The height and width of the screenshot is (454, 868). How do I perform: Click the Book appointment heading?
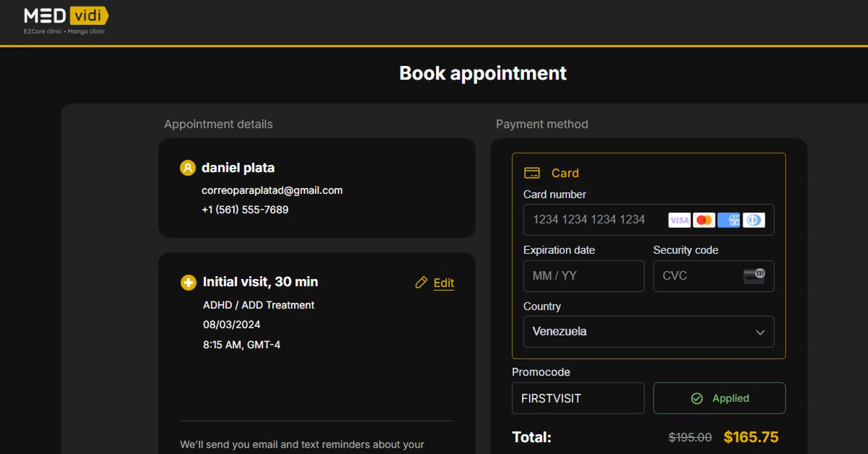coord(483,74)
